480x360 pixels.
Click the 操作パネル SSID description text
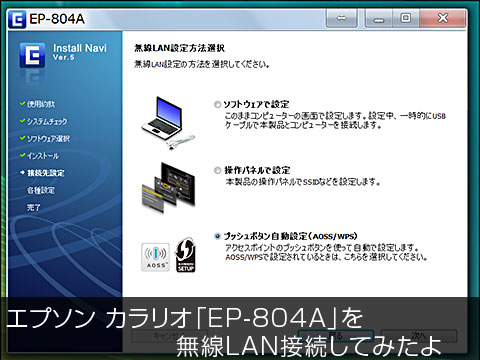303,182
